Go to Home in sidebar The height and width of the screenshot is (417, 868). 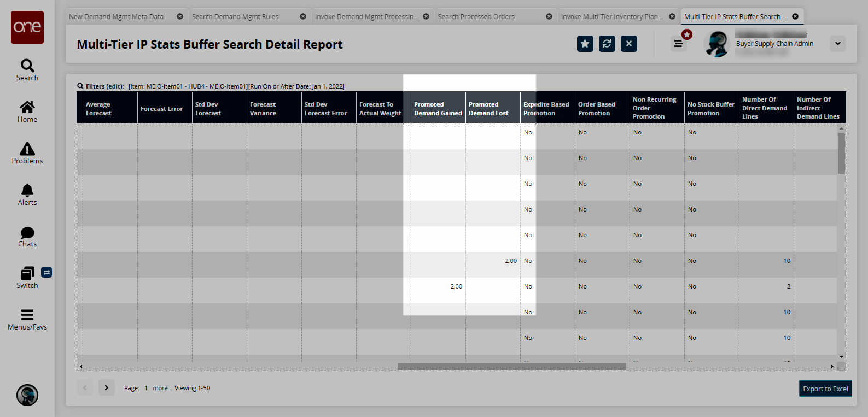click(27, 111)
